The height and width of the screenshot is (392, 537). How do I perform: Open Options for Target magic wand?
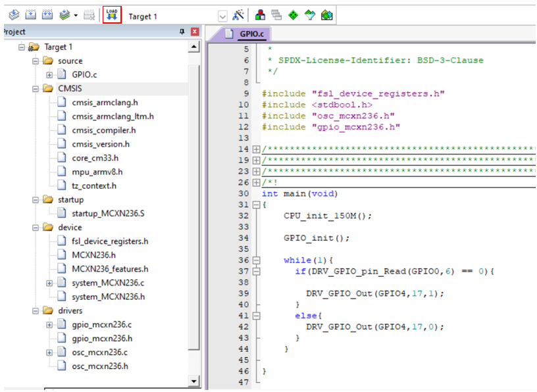[x=239, y=15]
